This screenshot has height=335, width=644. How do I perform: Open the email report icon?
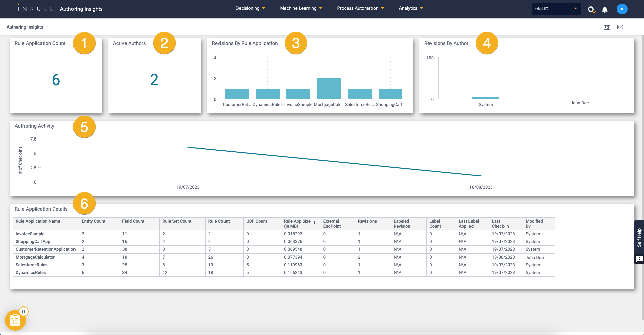point(620,27)
